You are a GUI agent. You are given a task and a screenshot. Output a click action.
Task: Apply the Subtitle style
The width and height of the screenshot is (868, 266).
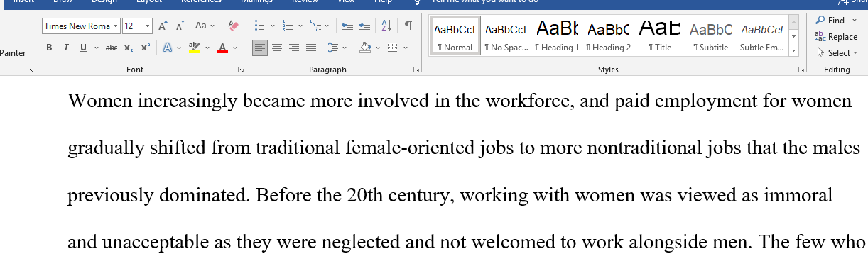click(711, 35)
